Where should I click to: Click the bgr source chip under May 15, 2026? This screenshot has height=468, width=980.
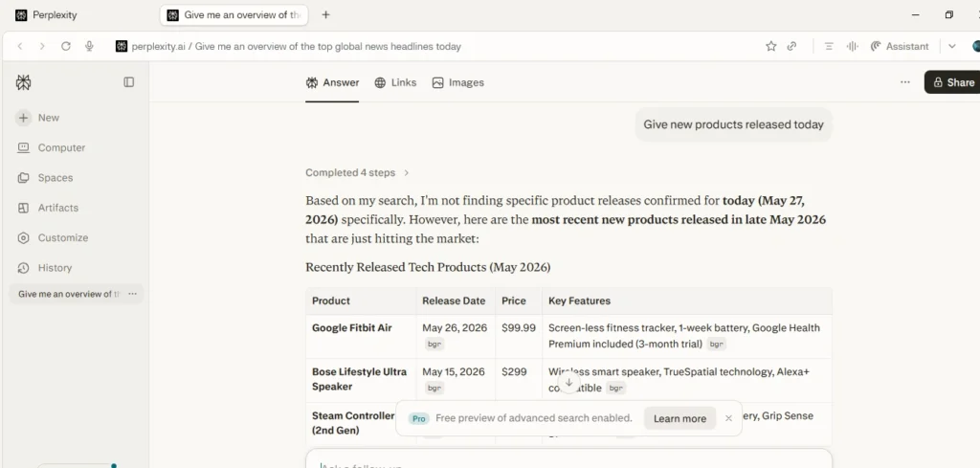pos(434,388)
